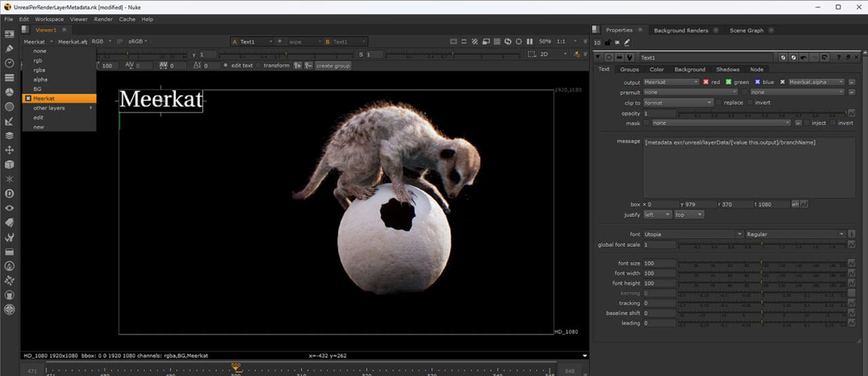Image resolution: width=868 pixels, height=376 pixels.
Task: Open the Views nodes tag icon
Action: pyautogui.click(x=9, y=222)
